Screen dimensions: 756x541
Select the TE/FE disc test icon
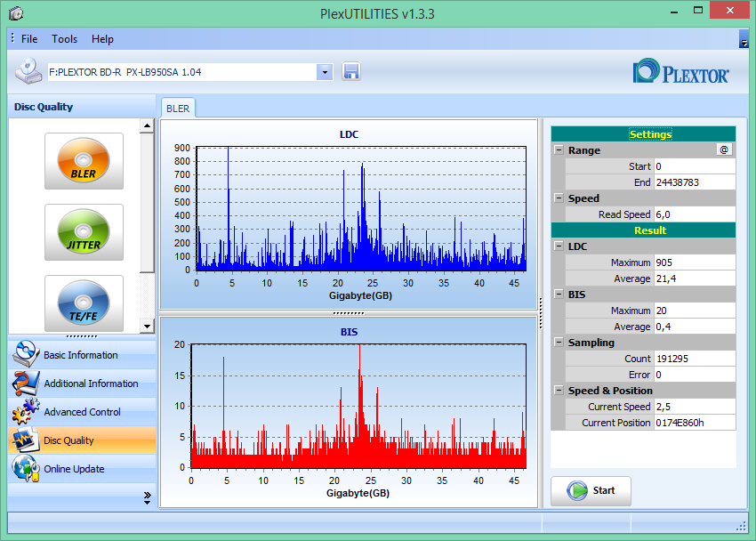(84, 303)
